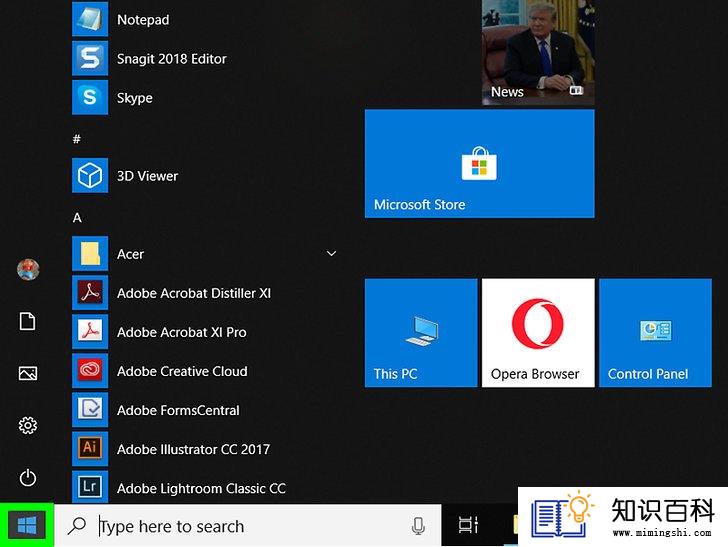Open the Opera Browser tile
728x547 pixels.
pos(538,332)
